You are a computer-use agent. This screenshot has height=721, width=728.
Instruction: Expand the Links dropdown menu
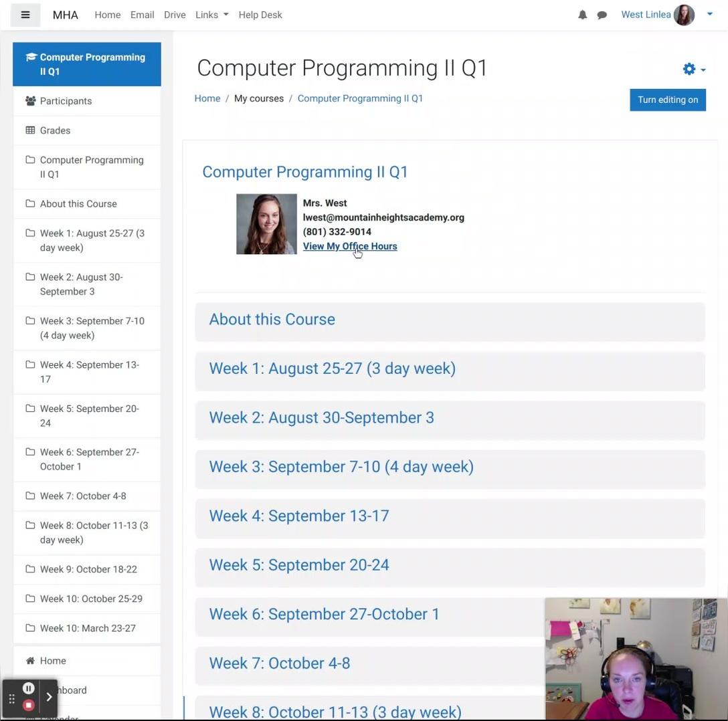[x=211, y=15]
